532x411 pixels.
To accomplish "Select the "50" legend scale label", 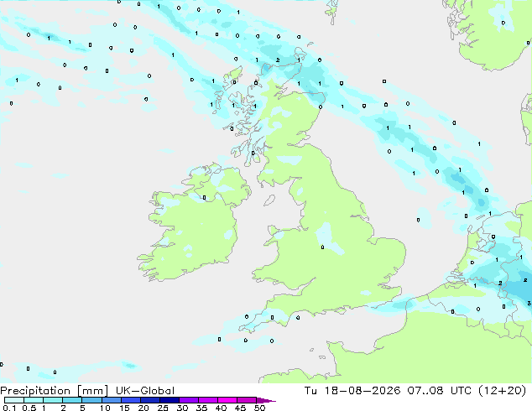I will (259, 408).
